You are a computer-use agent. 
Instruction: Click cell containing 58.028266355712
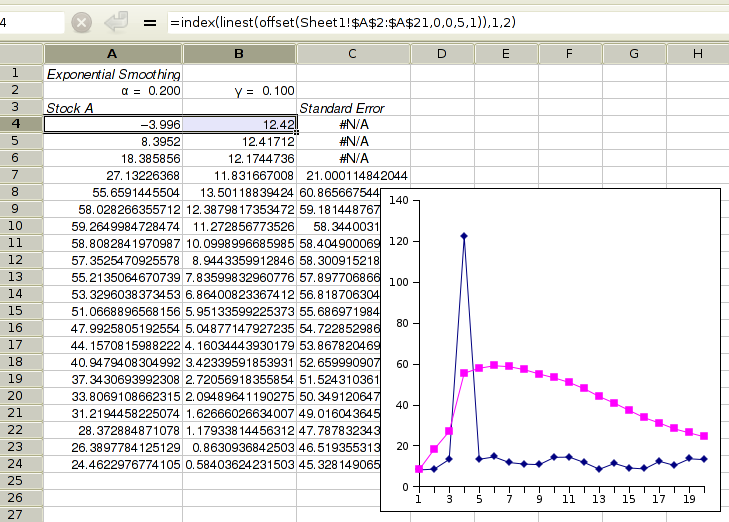pyautogui.click(x=113, y=210)
